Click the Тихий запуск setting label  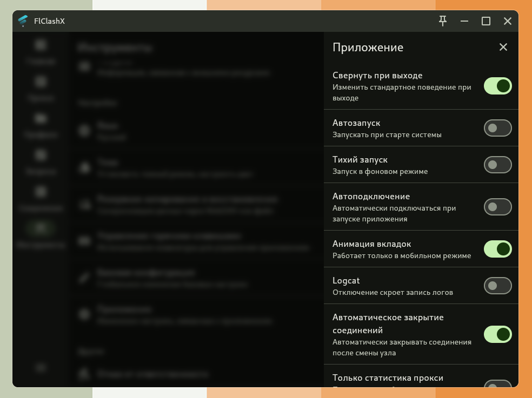click(360, 160)
